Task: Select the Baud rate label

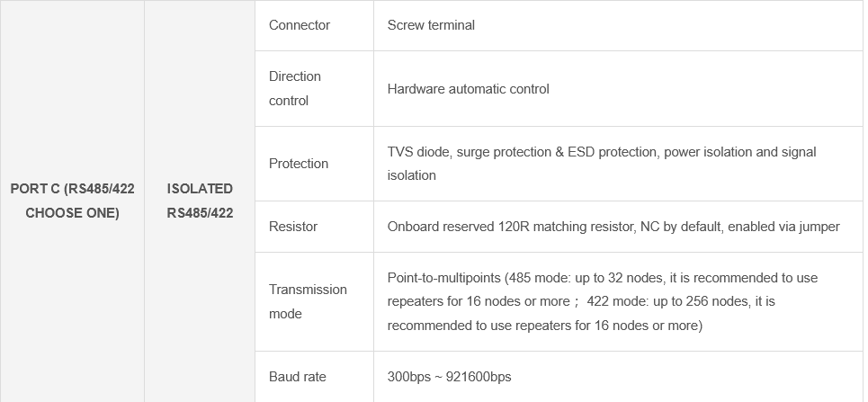Action: [x=298, y=377]
